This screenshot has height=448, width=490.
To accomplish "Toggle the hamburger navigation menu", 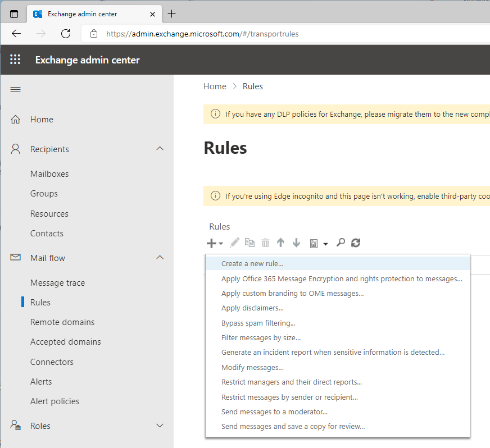I will pos(16,90).
